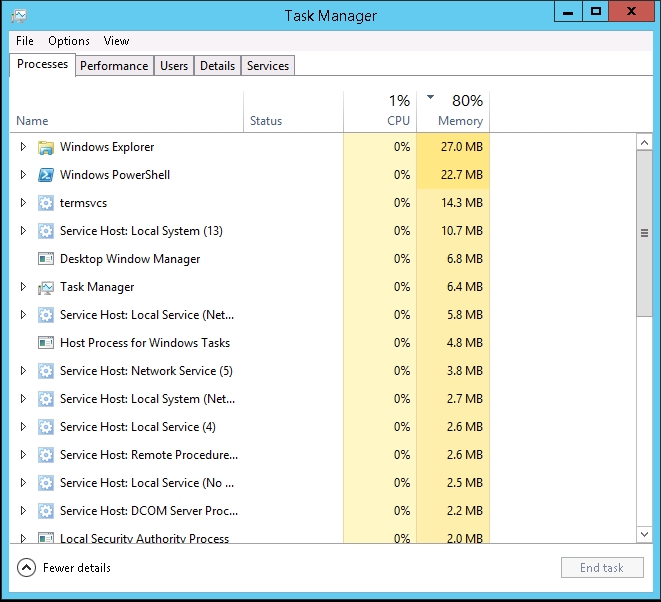Click the 6.4 MB memory value
The image size is (661, 602).
point(465,287)
